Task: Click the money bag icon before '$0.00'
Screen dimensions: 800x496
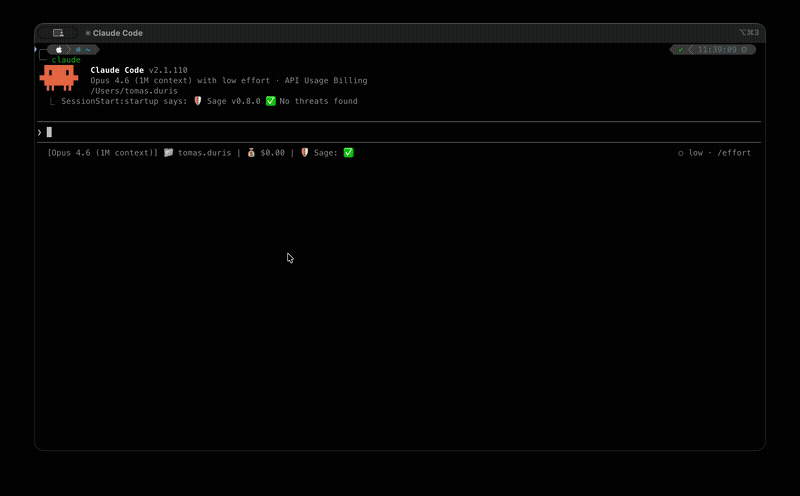Action: 251,153
